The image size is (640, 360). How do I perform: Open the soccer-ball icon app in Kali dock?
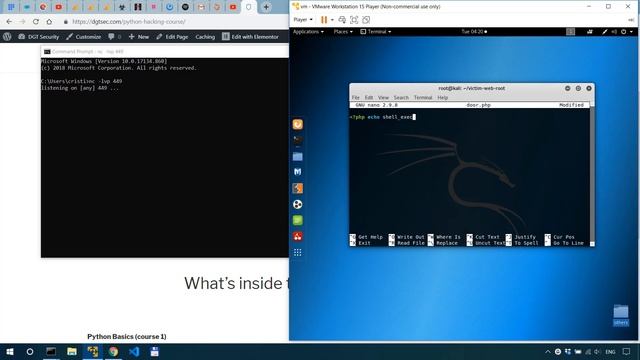(298, 204)
